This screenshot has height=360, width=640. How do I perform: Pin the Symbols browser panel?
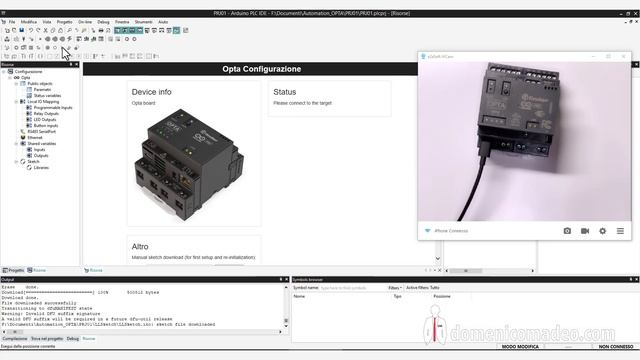pos(631,280)
